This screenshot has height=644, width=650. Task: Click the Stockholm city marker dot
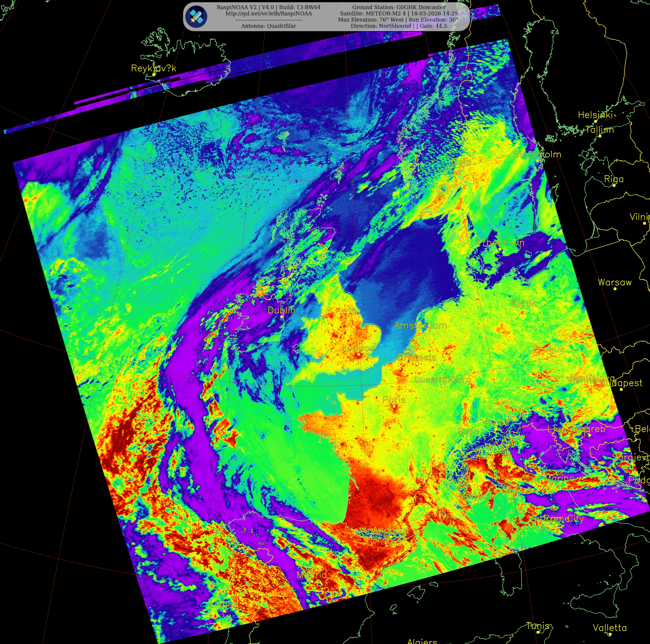click(537, 161)
